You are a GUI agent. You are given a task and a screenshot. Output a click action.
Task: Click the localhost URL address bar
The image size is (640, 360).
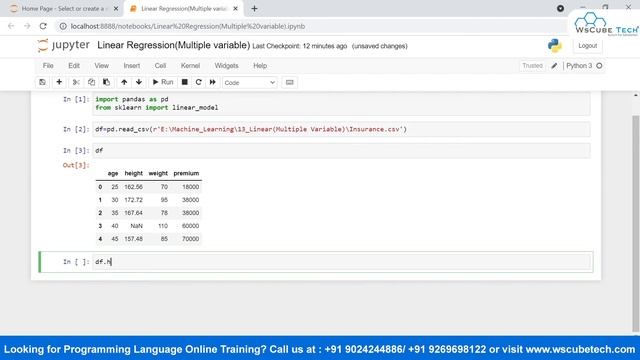click(x=188, y=26)
